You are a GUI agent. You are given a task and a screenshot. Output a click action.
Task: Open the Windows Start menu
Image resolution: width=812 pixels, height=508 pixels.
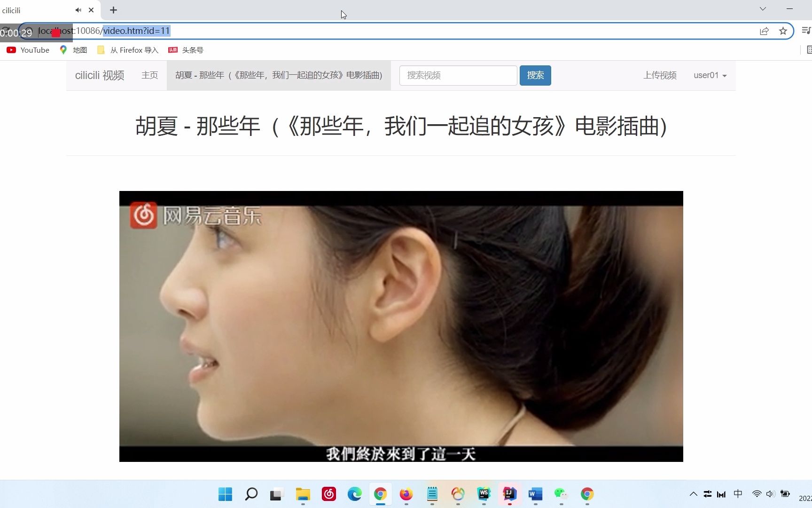point(226,494)
